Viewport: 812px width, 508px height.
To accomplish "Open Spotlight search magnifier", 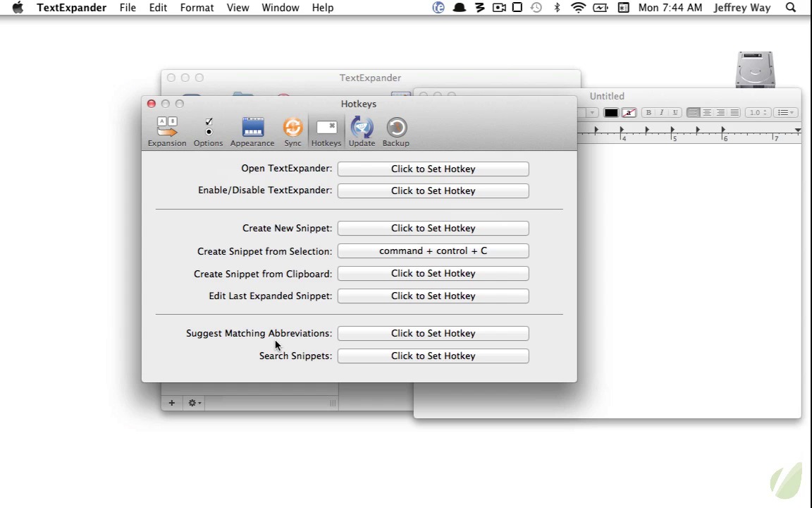I will point(791,7).
